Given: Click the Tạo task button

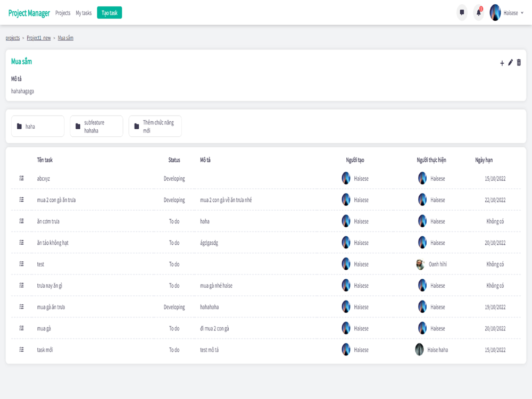Looking at the screenshot, I should pos(109,13).
